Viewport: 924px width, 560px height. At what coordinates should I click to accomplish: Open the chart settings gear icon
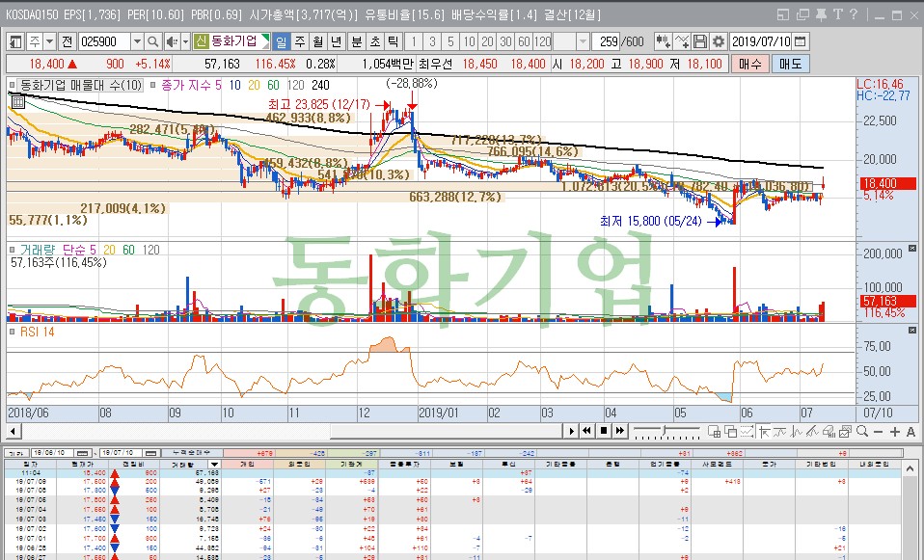(x=718, y=41)
